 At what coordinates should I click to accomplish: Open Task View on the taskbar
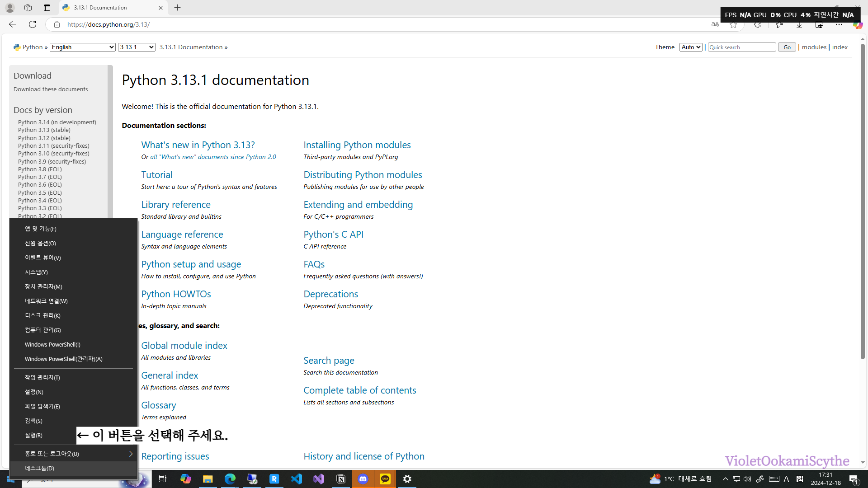(x=163, y=479)
